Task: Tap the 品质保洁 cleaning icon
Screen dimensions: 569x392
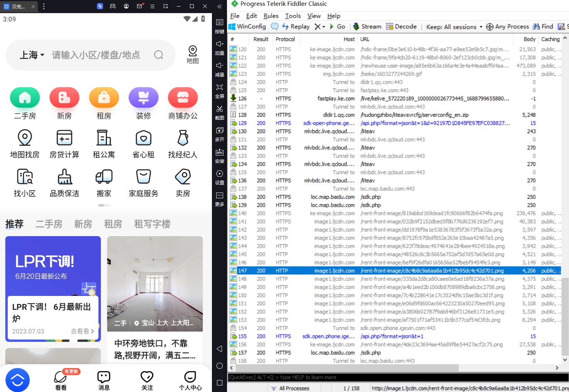Action: 64,177
